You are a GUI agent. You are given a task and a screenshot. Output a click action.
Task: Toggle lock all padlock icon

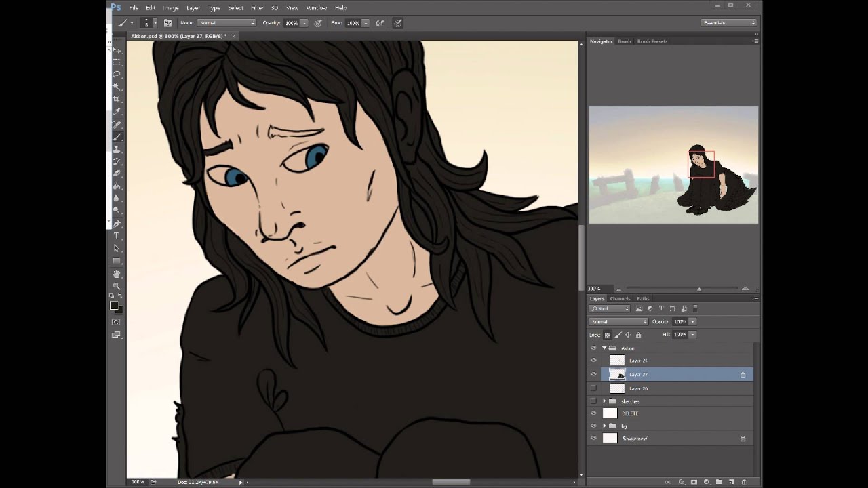click(638, 335)
